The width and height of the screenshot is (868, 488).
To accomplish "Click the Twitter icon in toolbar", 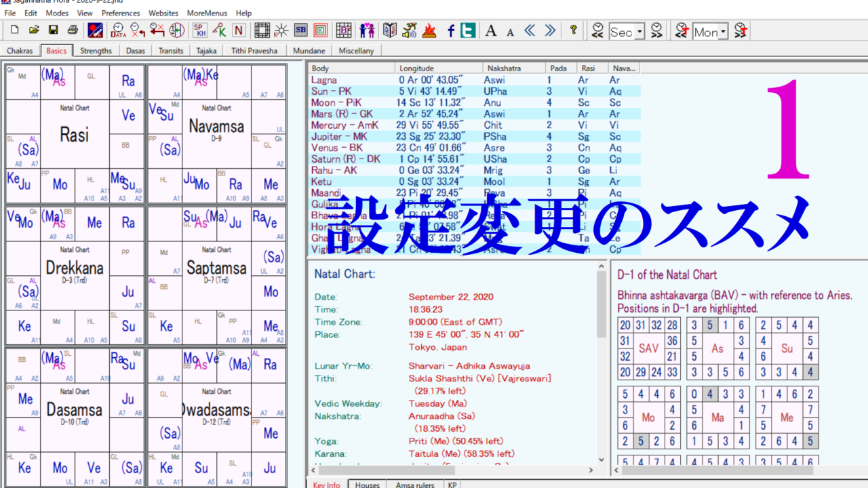I will (467, 30).
